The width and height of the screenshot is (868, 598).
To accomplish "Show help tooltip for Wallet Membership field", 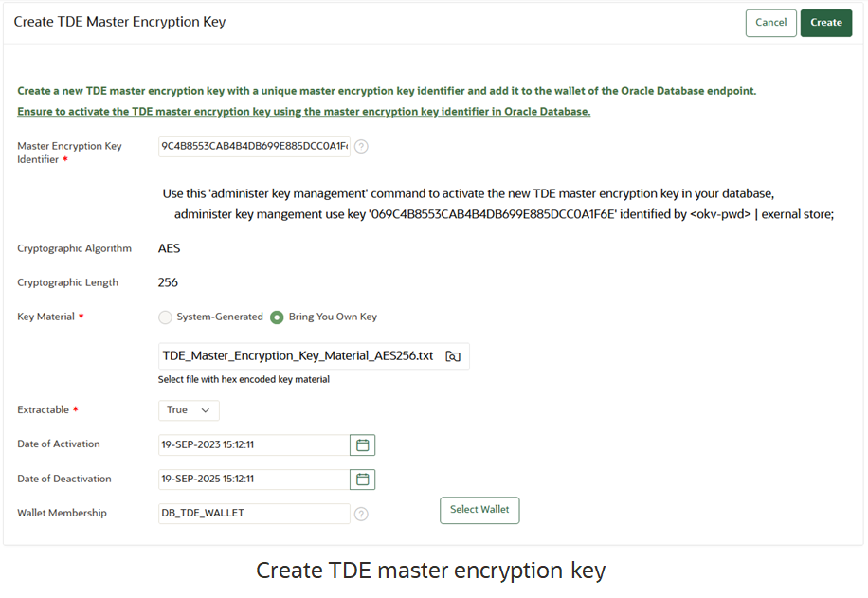I will [361, 514].
